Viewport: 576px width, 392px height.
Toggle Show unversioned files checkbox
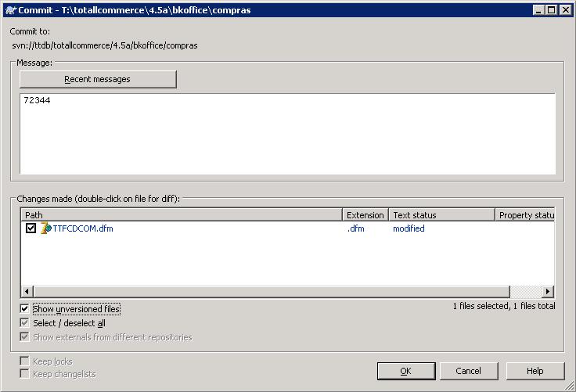[24, 308]
